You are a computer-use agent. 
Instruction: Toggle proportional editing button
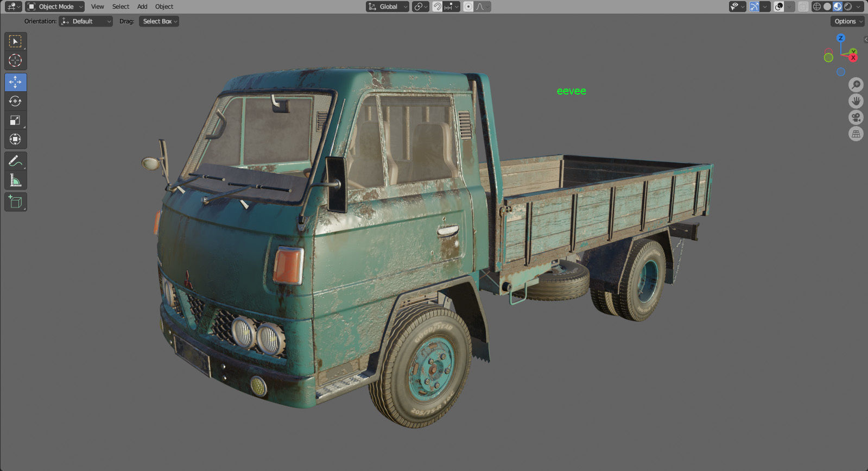pyautogui.click(x=468, y=7)
